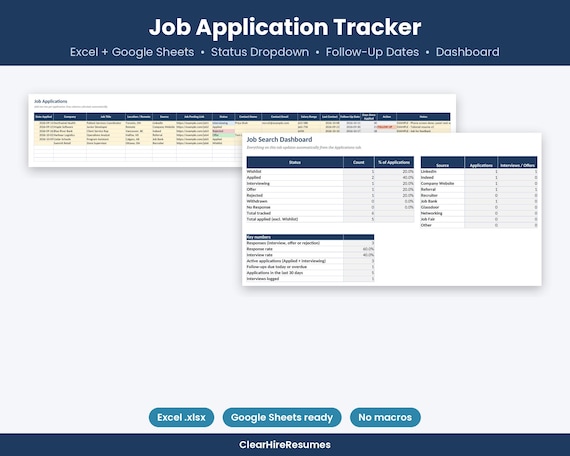Select the Follow-ups due today or overdue row

coord(310,267)
